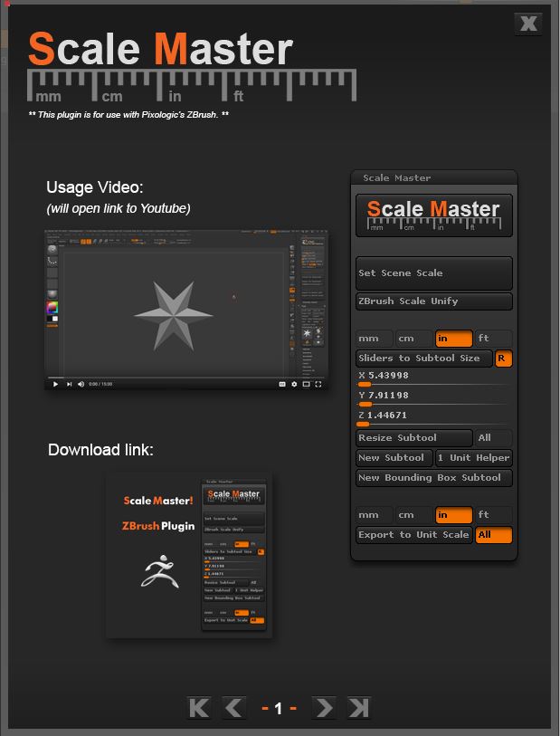Toggle All next to Export to Unit Scale
Viewport: 560px width, 736px height.
coord(494,534)
